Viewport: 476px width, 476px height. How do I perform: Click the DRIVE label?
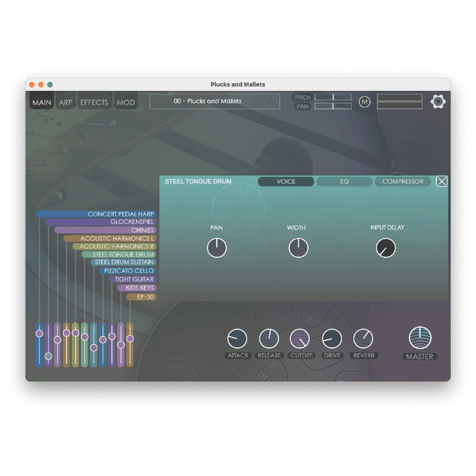tap(332, 355)
